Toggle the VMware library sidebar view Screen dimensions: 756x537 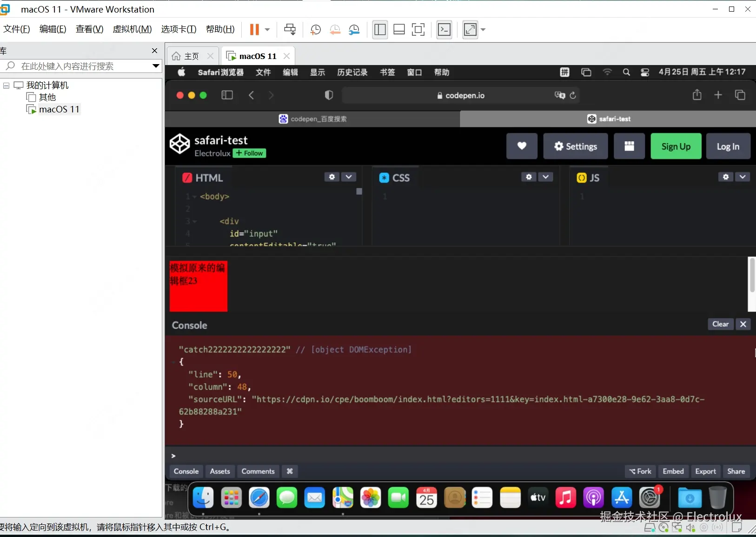click(380, 30)
